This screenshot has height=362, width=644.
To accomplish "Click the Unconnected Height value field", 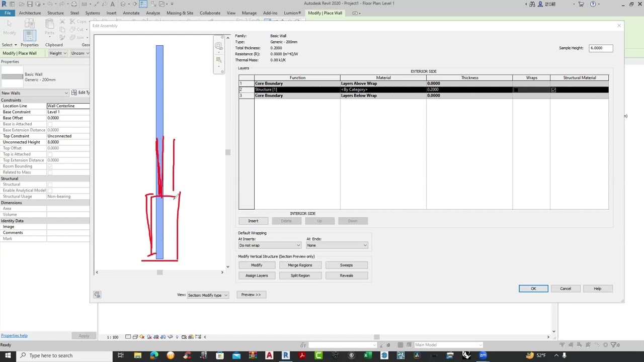I will (x=68, y=142).
